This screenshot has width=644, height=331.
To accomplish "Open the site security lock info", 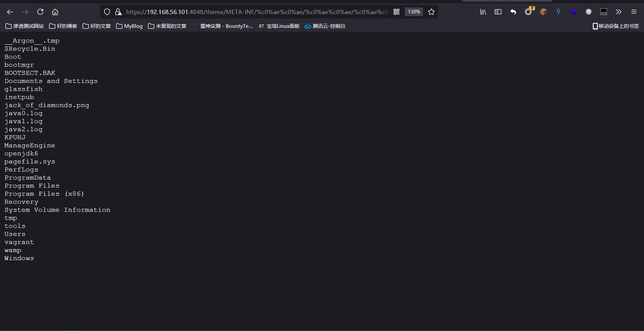I will pos(118,12).
